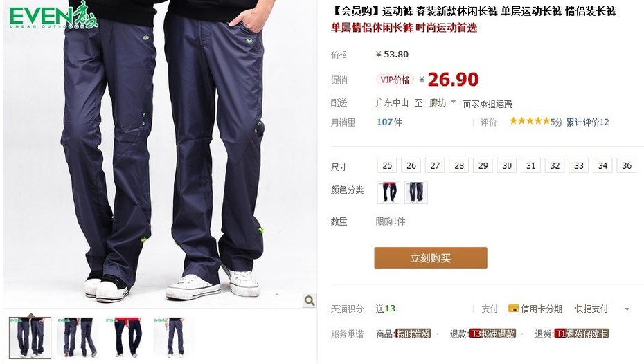View the third thumbnail with red jacket
644x364 pixels.
[125, 337]
